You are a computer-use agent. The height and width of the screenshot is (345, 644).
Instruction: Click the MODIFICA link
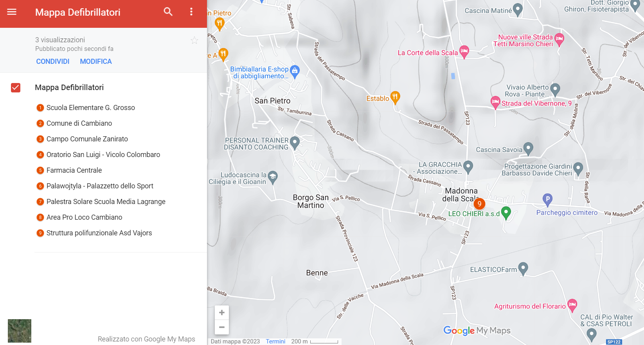(x=96, y=61)
